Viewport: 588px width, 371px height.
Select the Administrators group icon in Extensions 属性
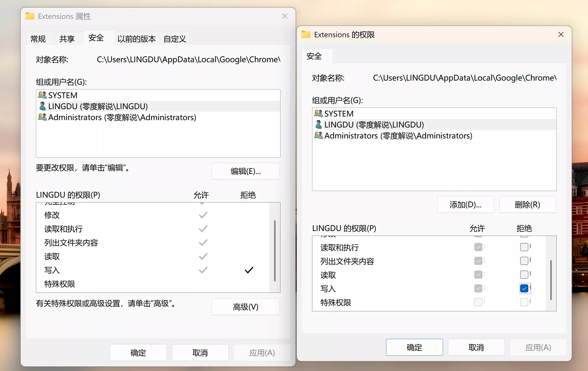[x=42, y=117]
